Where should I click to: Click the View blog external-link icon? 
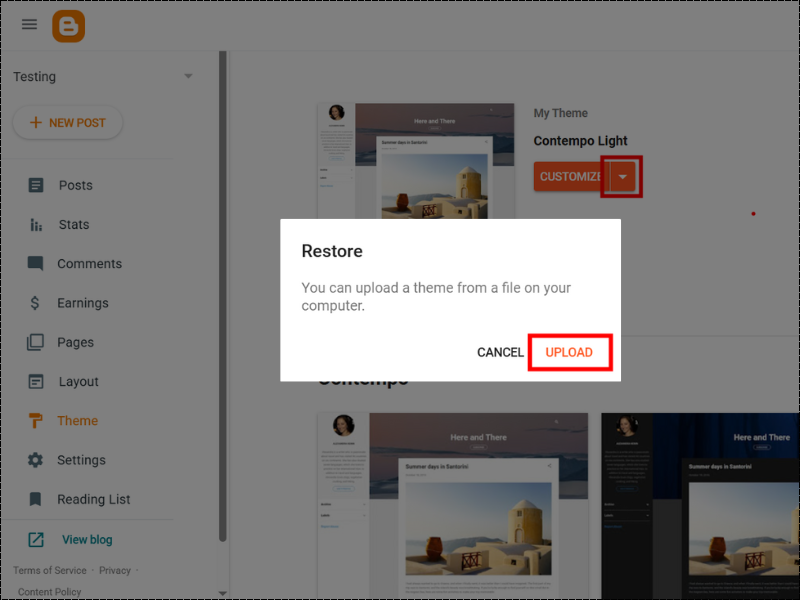point(37,538)
